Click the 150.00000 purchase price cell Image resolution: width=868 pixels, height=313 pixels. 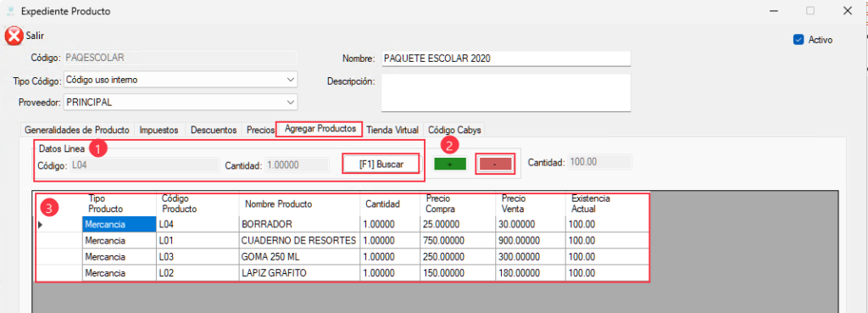458,272
